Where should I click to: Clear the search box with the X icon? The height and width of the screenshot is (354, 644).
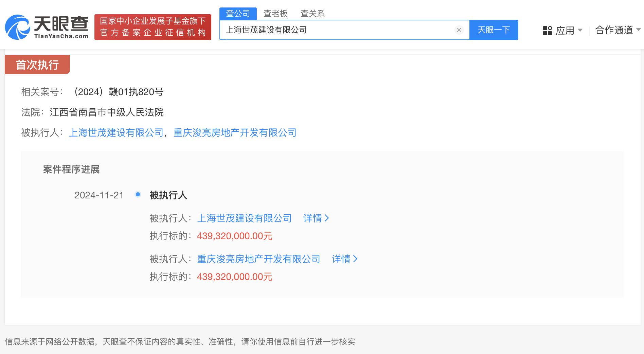459,30
